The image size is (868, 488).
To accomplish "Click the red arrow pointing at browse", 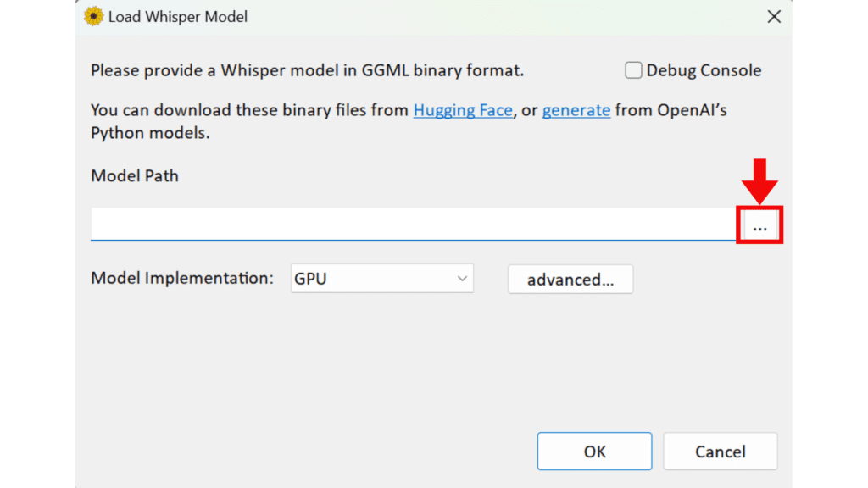I will (760, 179).
